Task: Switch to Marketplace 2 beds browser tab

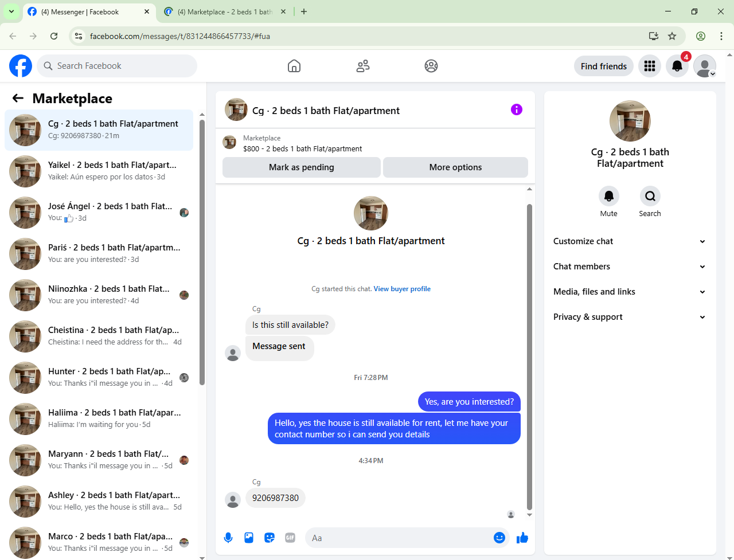Action: (225, 11)
